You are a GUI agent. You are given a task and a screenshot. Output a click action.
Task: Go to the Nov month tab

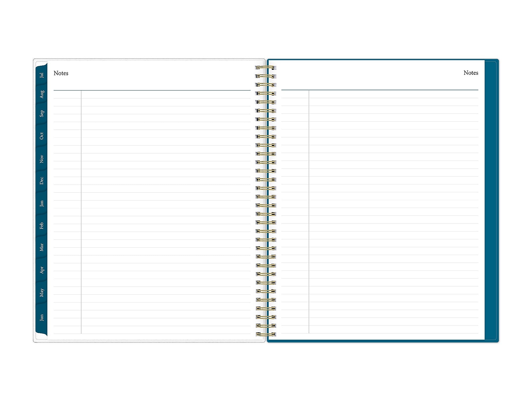[41, 159]
